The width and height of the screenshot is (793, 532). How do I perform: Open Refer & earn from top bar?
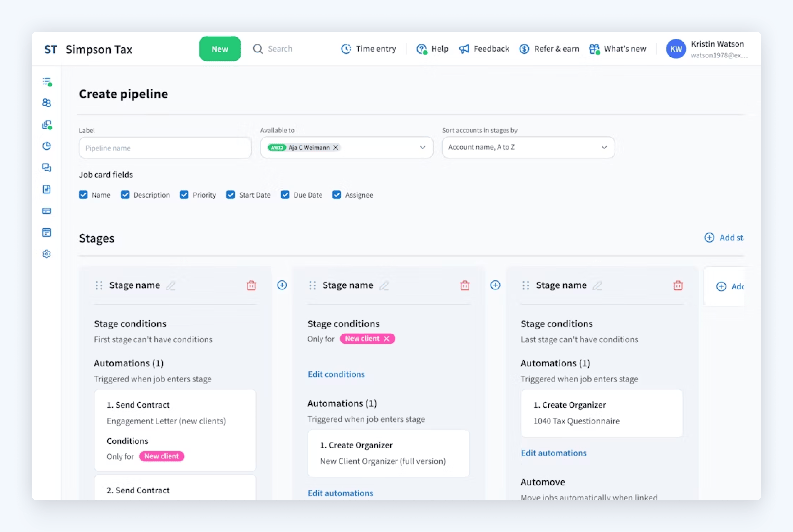(x=549, y=49)
